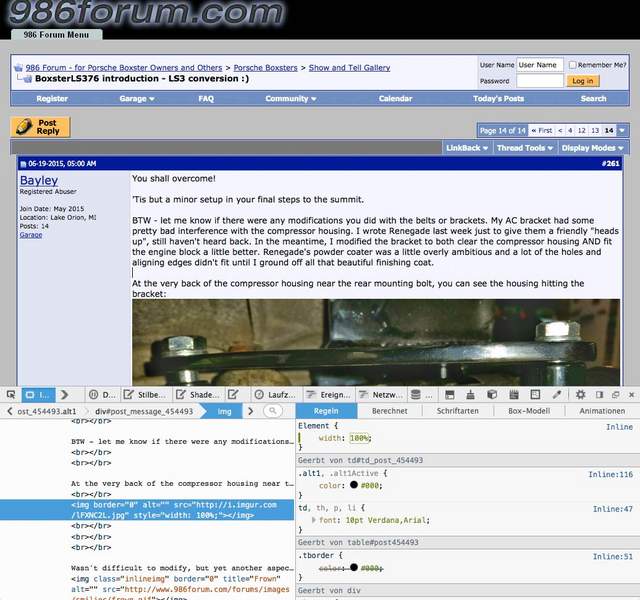The width and height of the screenshot is (640, 600).
Task: Detach devtools into separate window
Action: tap(616, 395)
